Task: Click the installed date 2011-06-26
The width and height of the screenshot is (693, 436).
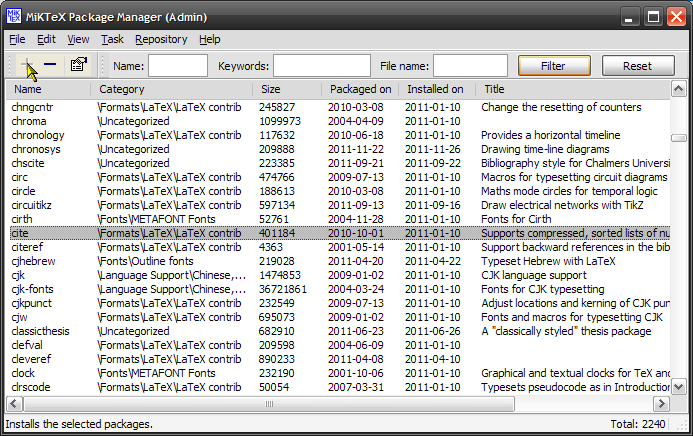Action: coord(433,331)
